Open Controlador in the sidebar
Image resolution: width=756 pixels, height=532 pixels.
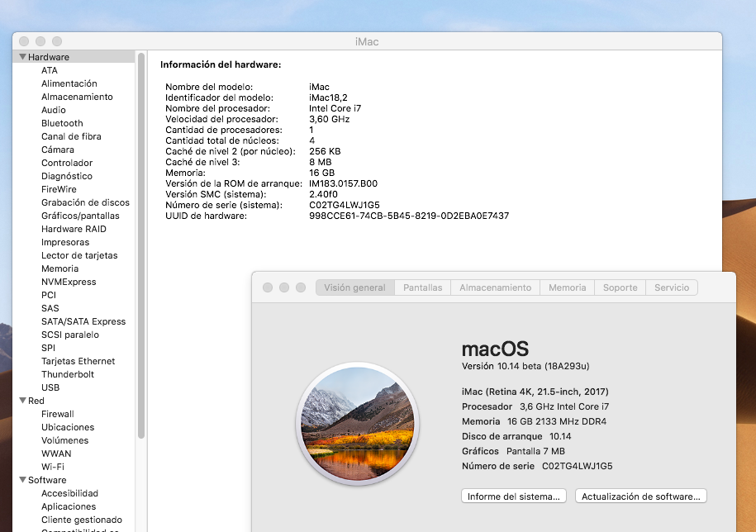click(67, 163)
